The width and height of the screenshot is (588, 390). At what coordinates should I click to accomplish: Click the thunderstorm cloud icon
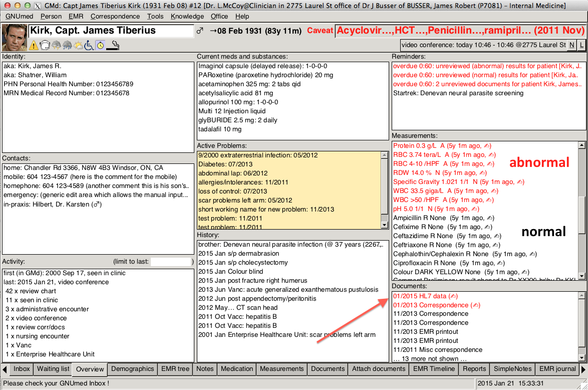coord(56,46)
